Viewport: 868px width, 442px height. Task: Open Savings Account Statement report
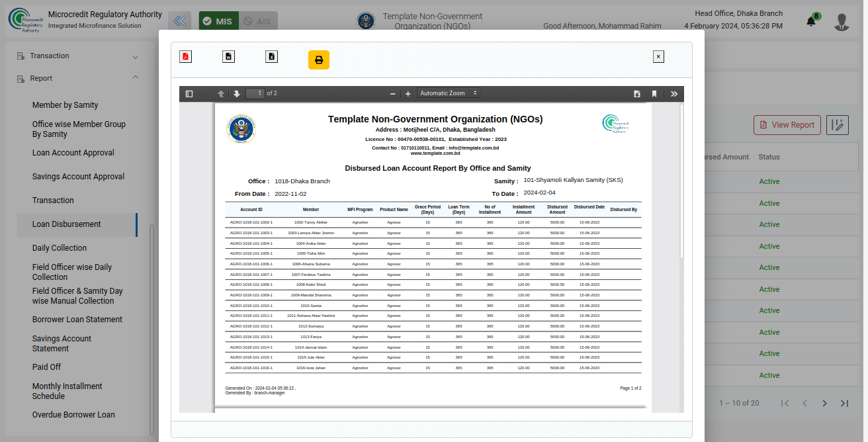point(62,343)
